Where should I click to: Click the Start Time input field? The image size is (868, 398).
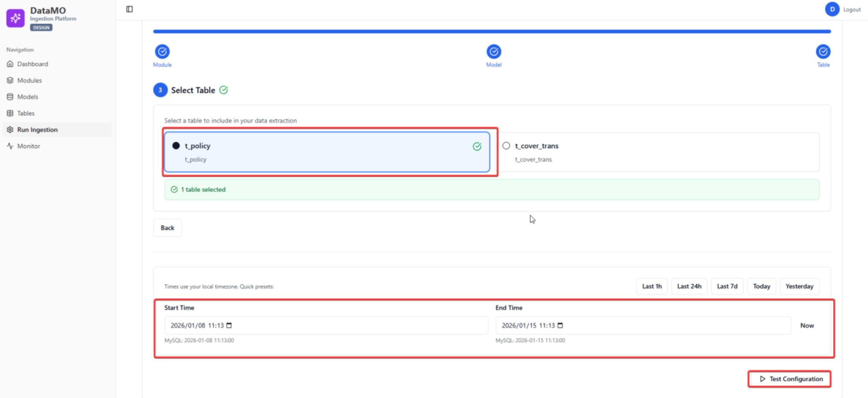326,325
